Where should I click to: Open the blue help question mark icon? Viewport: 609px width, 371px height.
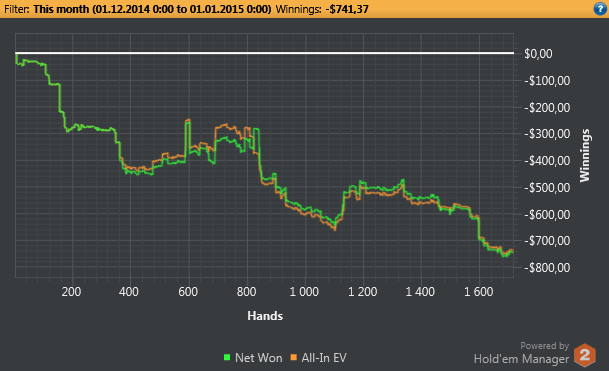600,9
